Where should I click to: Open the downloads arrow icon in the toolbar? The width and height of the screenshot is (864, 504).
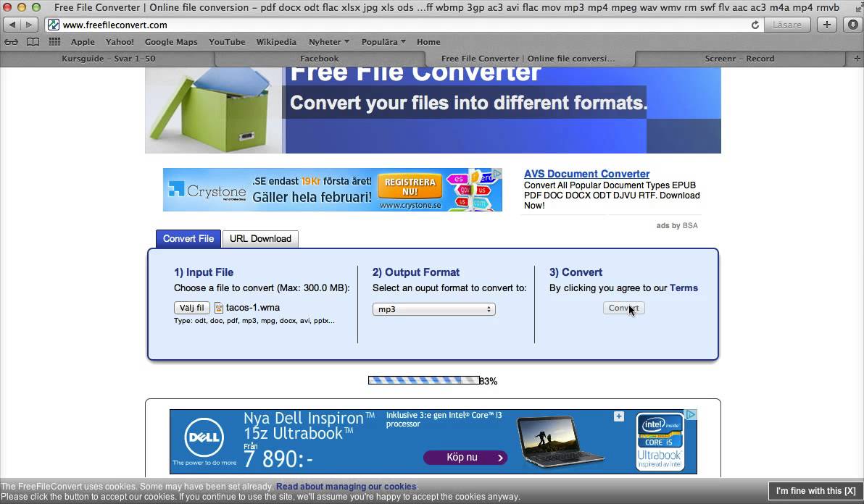click(854, 25)
